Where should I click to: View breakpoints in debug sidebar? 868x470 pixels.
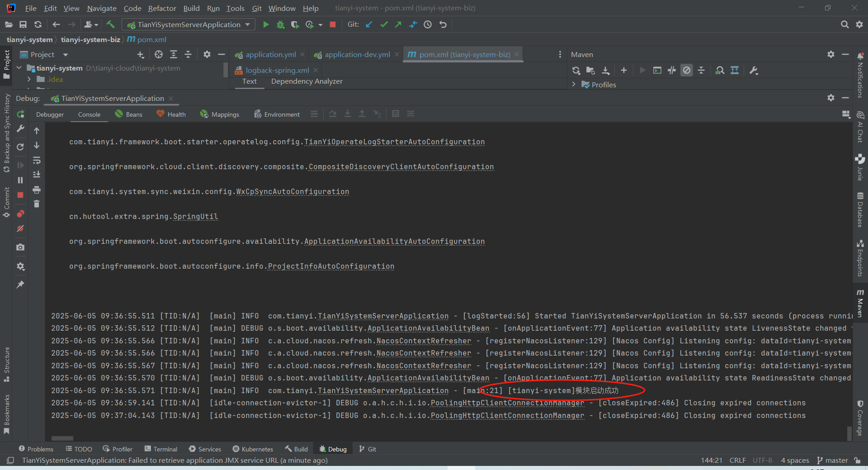coord(20,214)
